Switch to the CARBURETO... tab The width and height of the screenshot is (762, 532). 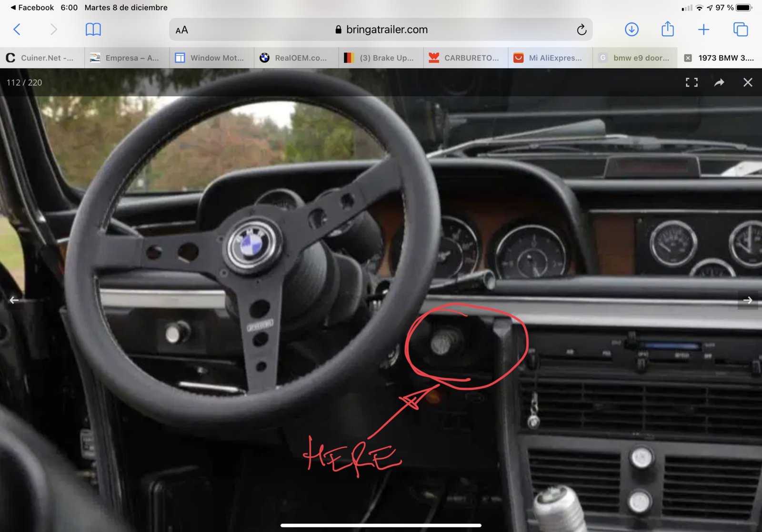[x=465, y=58]
